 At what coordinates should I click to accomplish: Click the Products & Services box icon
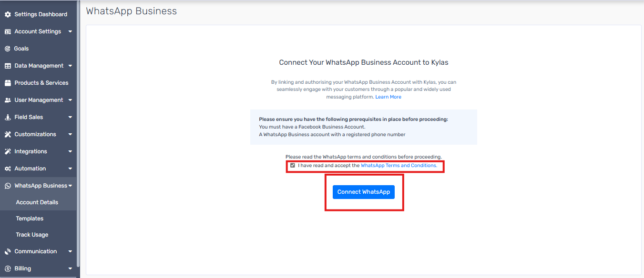[x=8, y=83]
